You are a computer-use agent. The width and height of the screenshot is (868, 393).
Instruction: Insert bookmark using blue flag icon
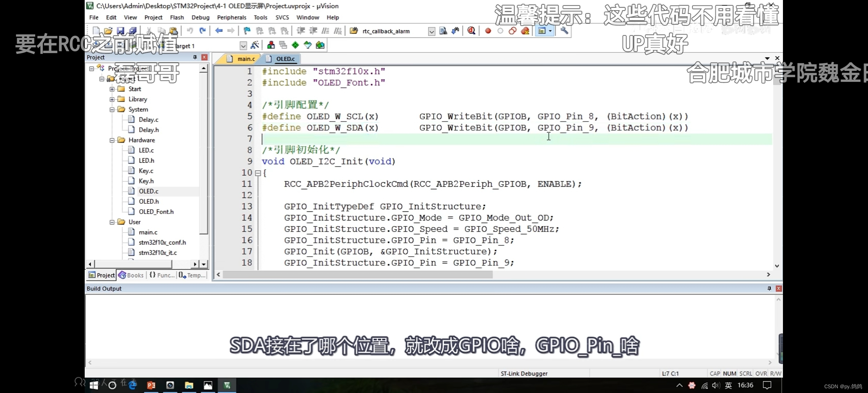(247, 31)
